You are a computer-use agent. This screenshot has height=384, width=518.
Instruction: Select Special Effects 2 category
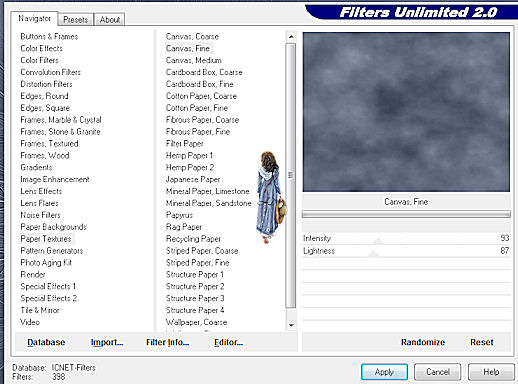coord(49,298)
